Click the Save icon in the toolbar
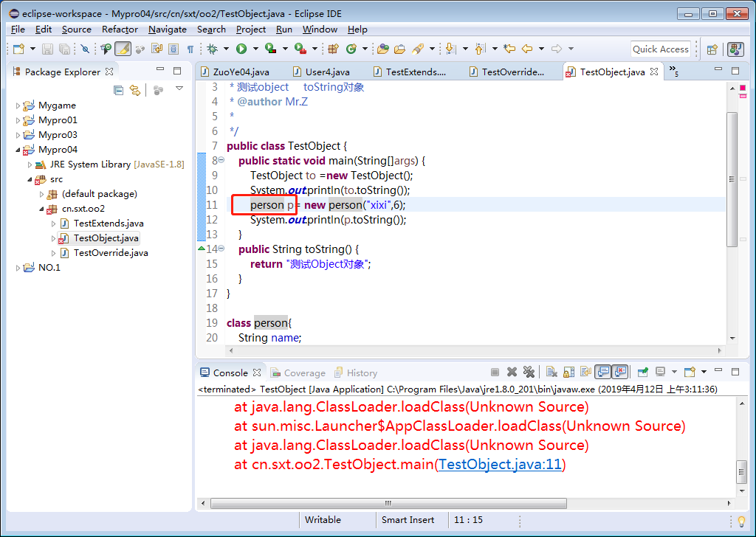Image resolution: width=756 pixels, height=537 pixels. coord(47,49)
